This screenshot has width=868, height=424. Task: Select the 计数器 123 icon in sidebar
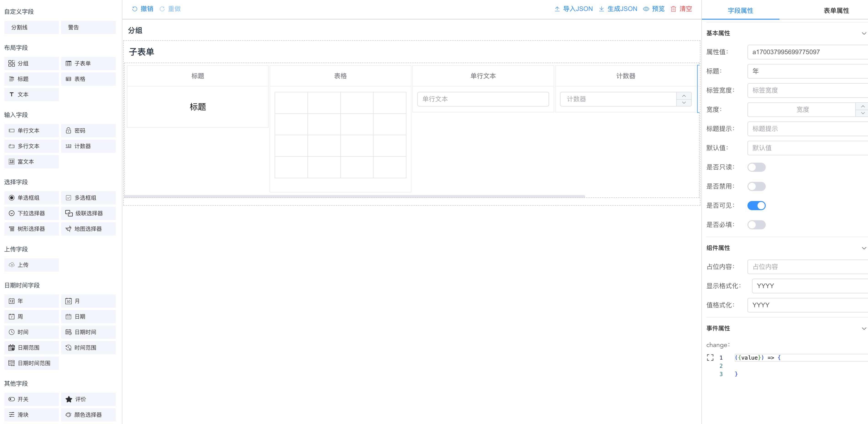(68, 146)
